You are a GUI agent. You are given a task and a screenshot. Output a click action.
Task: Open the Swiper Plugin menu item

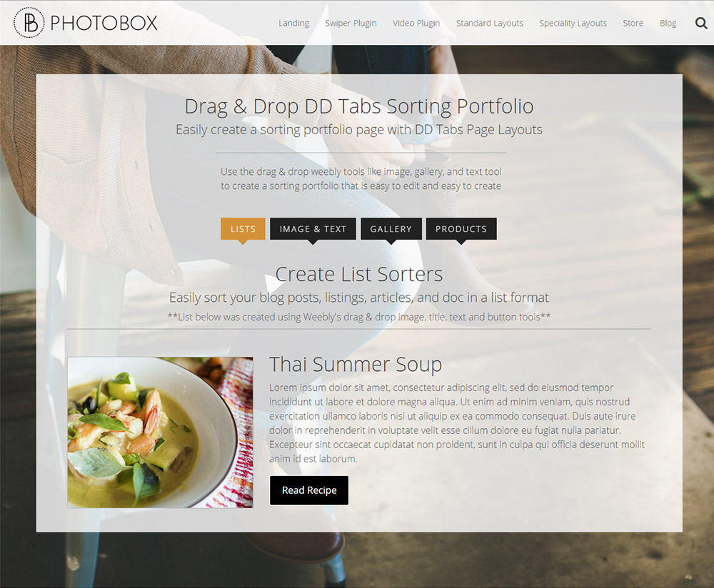[x=351, y=23]
